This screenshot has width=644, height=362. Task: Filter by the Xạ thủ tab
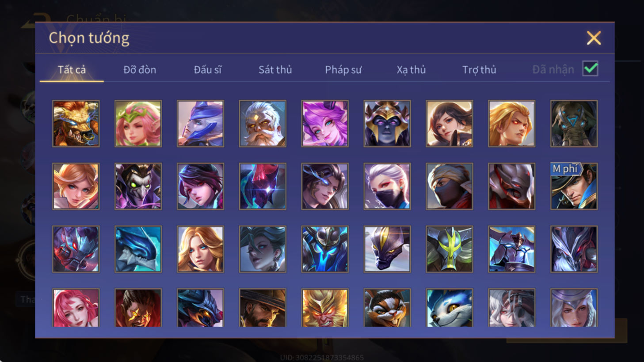pyautogui.click(x=411, y=70)
